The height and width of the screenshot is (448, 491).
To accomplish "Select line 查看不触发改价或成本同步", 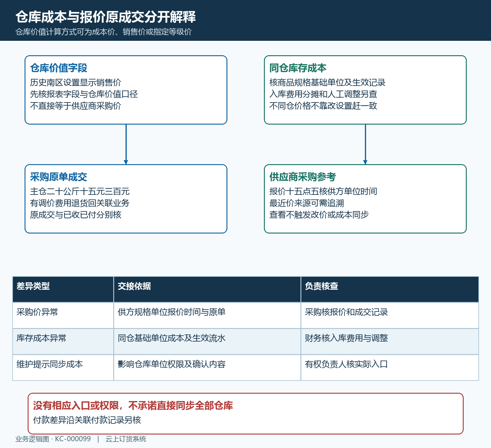I will click(319, 215).
